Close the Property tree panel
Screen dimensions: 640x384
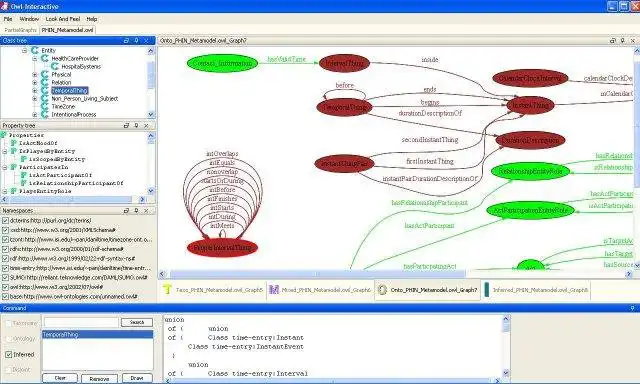coord(146,126)
